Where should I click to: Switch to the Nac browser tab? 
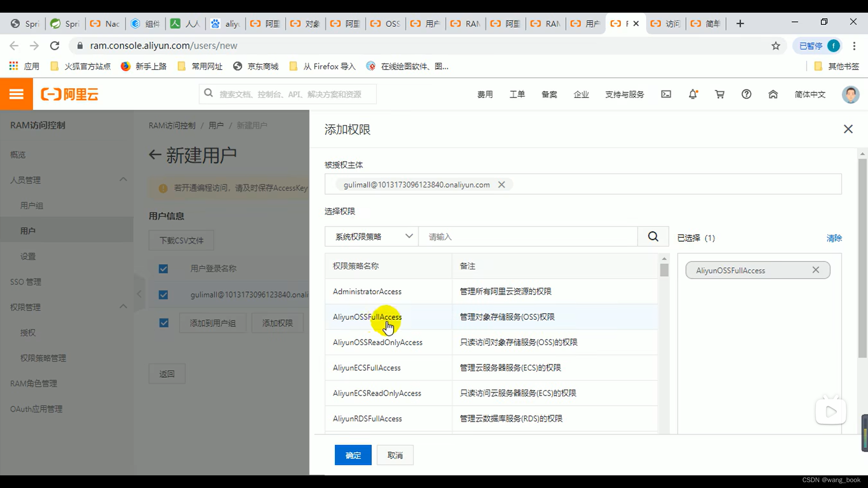click(105, 23)
